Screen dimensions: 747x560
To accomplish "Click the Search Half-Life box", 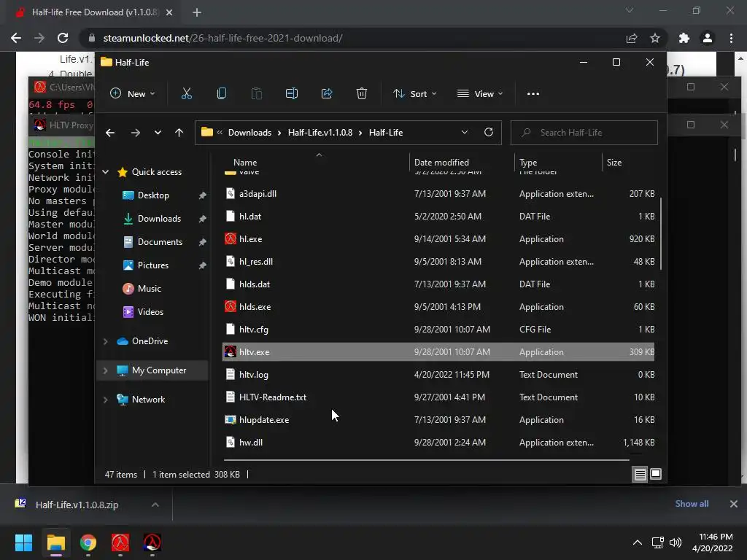I will pos(584,133).
